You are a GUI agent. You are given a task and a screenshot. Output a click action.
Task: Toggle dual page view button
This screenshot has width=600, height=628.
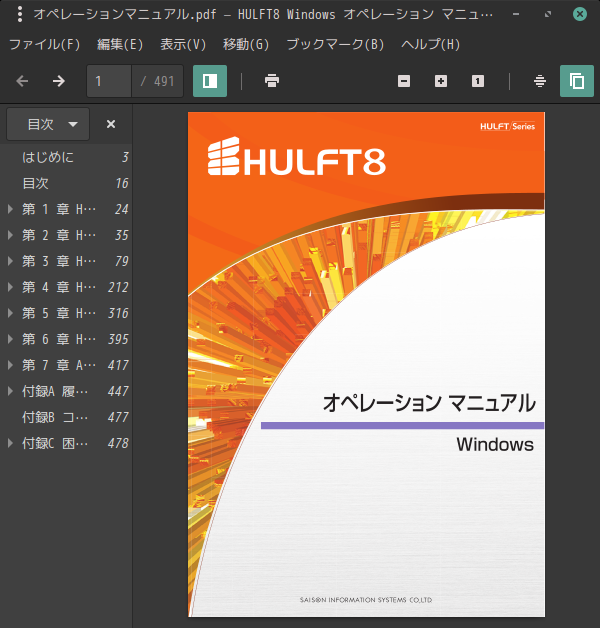click(577, 81)
